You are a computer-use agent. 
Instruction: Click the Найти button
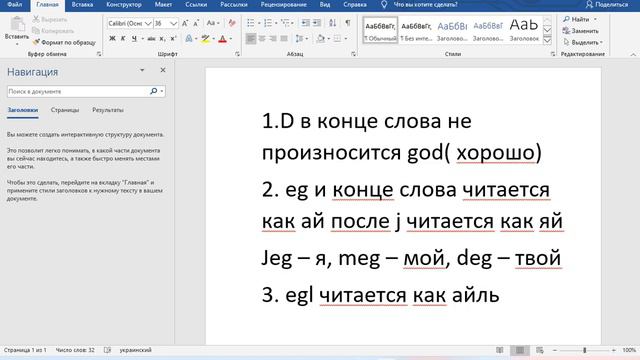click(576, 19)
